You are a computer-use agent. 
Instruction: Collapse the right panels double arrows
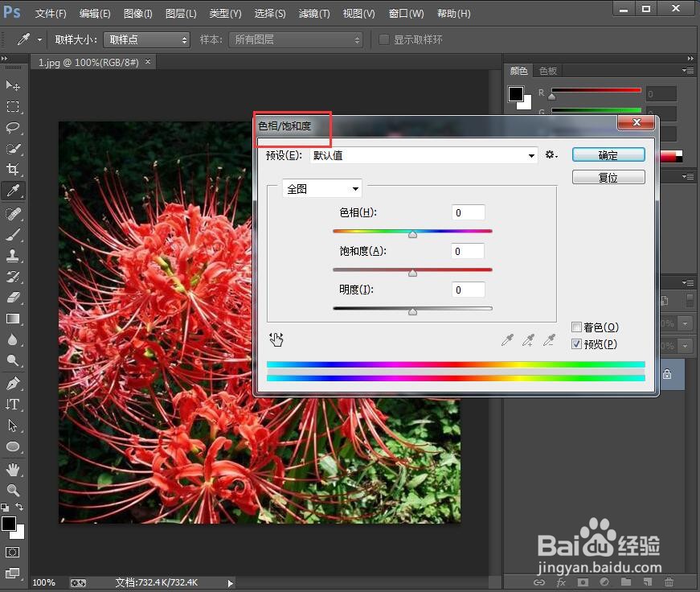pos(690,58)
